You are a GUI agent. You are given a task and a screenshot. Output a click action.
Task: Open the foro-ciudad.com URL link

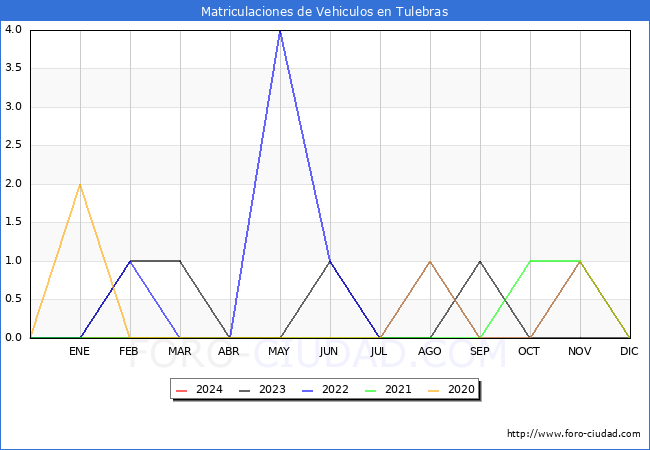coord(574,434)
